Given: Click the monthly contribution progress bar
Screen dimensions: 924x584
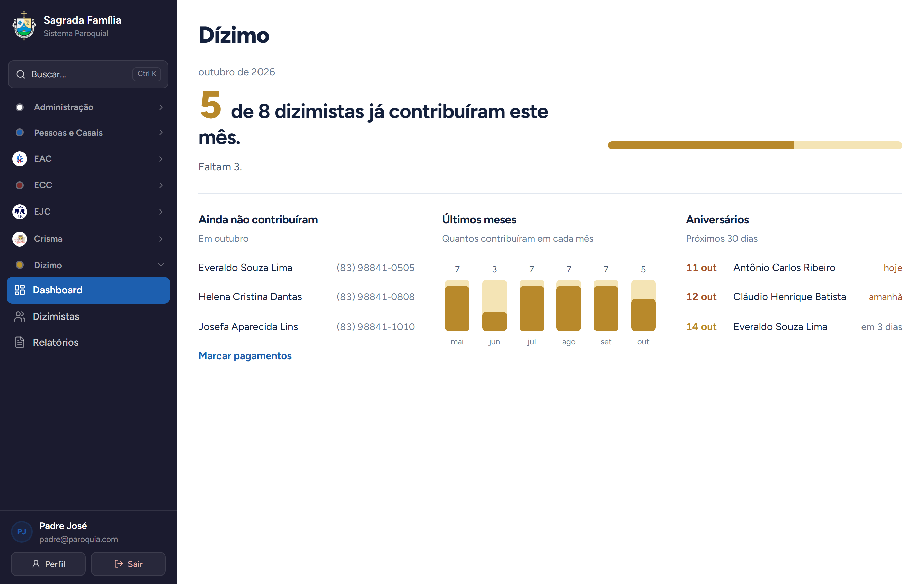Looking at the screenshot, I should 755,145.
